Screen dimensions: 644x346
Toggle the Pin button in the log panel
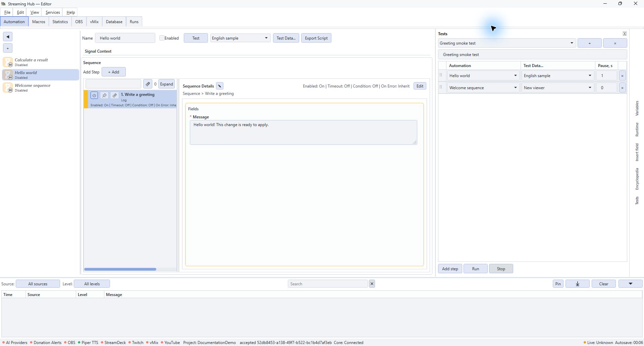click(x=558, y=284)
